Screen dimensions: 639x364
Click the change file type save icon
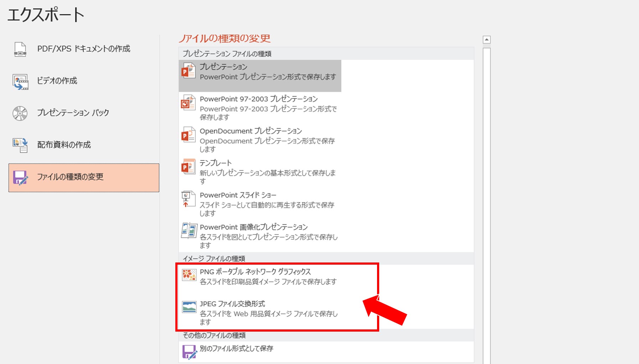(20, 178)
